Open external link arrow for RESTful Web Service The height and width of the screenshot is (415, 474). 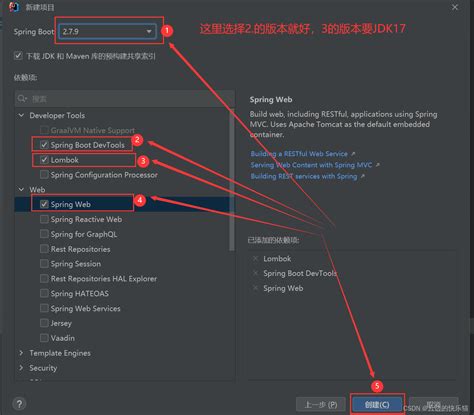tap(353, 154)
